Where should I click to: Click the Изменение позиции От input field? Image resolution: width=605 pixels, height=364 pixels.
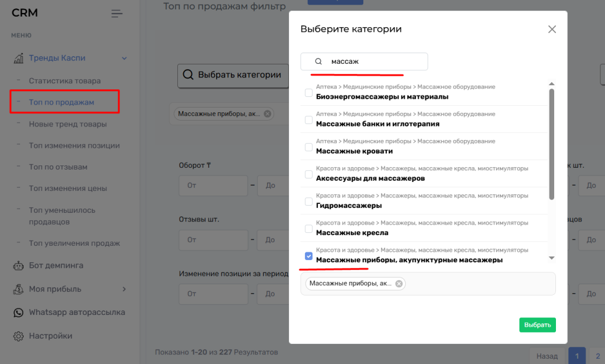pyautogui.click(x=213, y=294)
